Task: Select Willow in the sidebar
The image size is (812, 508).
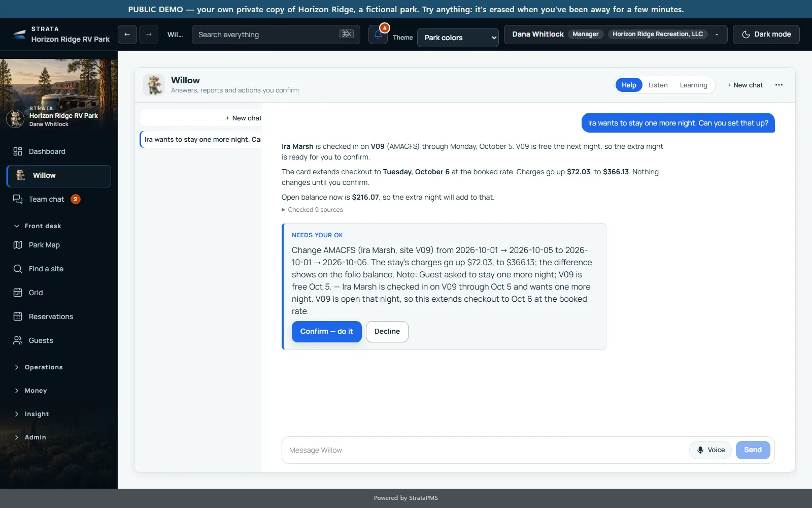Action: (59, 176)
